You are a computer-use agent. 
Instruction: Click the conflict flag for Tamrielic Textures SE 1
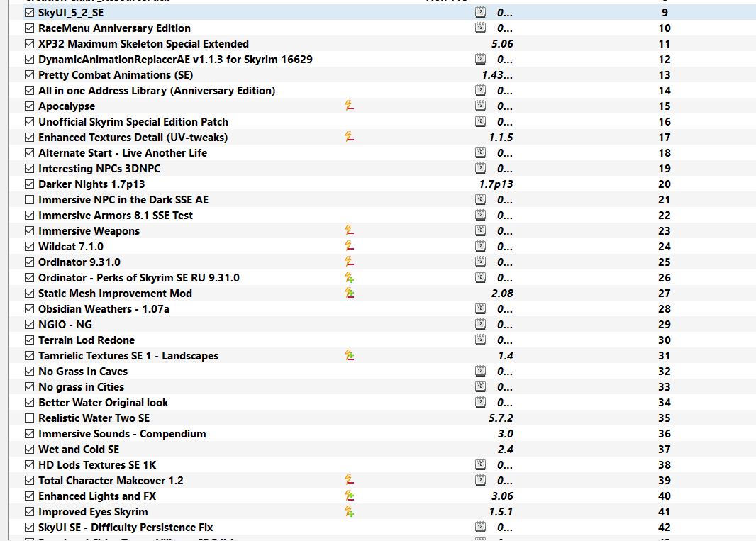pyautogui.click(x=350, y=355)
